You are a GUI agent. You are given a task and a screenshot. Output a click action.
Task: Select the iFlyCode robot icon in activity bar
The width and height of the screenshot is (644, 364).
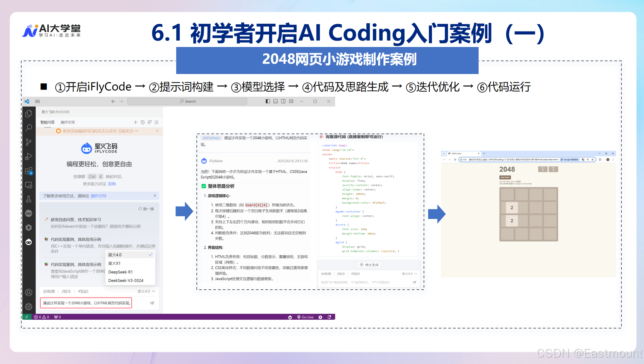[x=29, y=242]
